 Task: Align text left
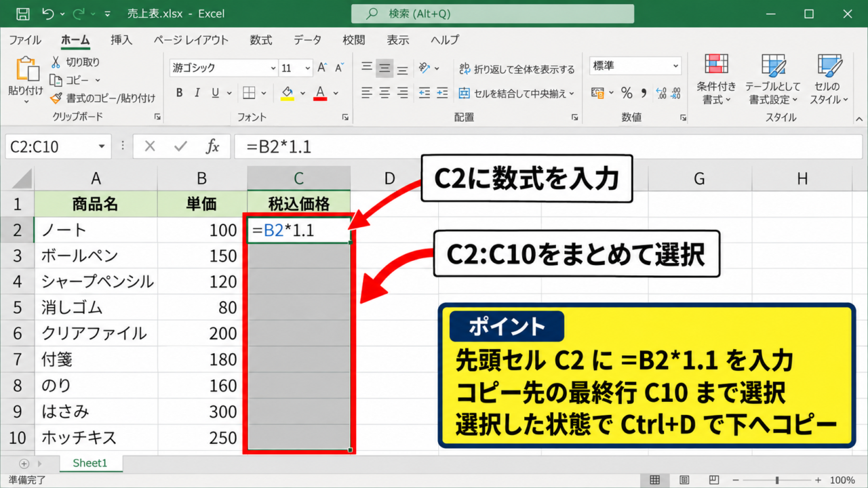(367, 93)
